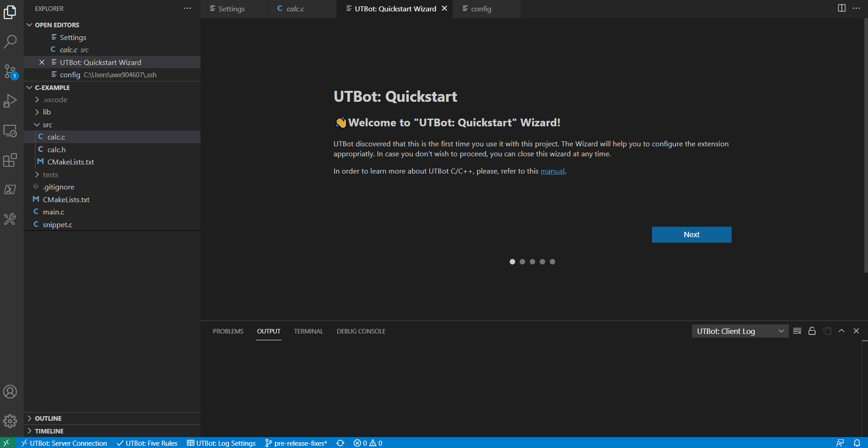Screen dimensions: 868x448
Task: Open the Debug Console tab
Action: coord(361,331)
